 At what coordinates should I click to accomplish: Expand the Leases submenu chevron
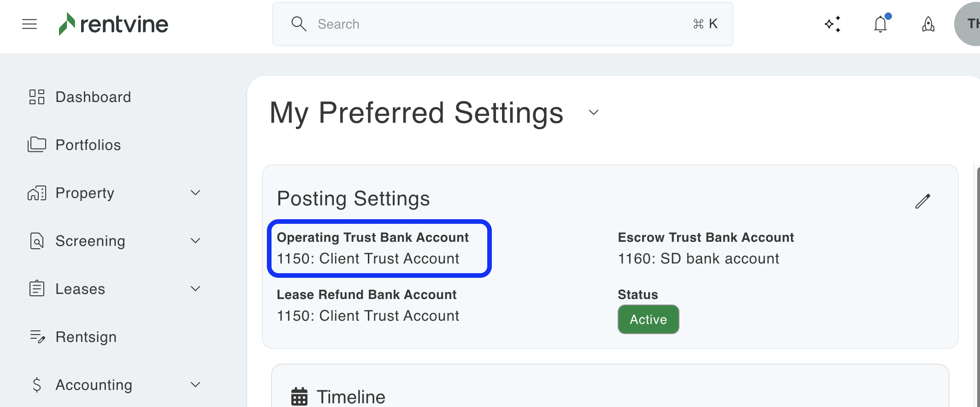195,289
